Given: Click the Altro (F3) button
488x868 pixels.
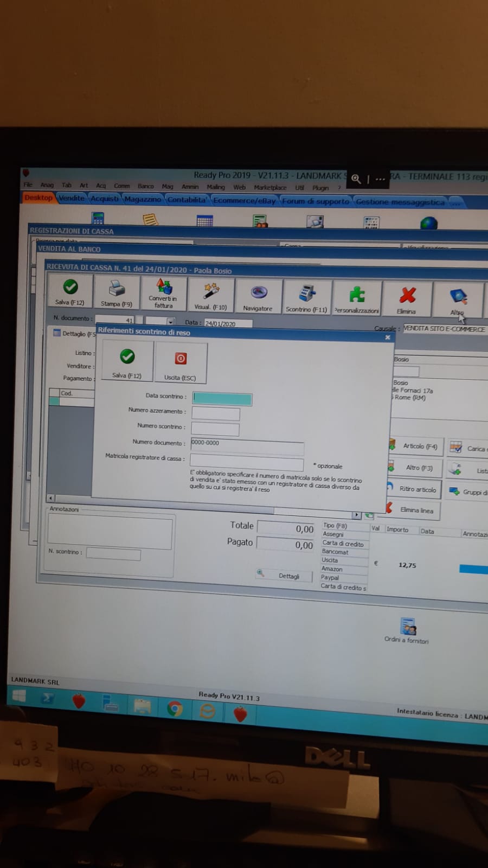Looking at the screenshot, I should 415,468.
